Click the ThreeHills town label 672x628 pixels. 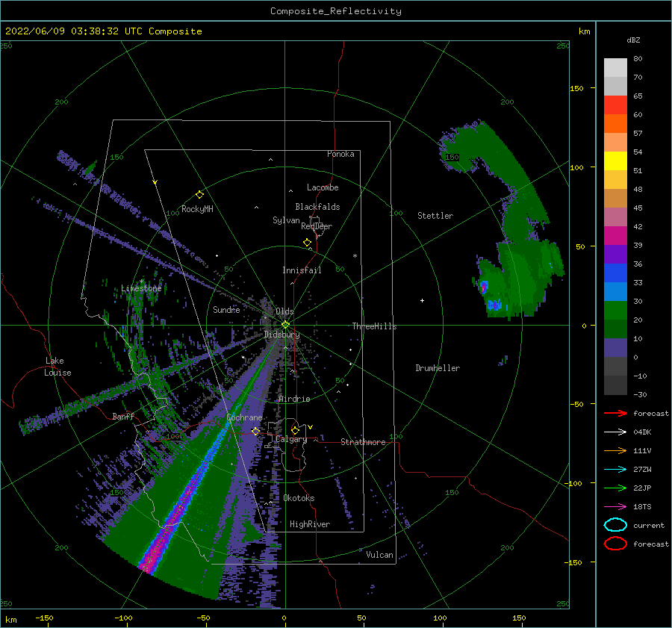click(x=374, y=326)
